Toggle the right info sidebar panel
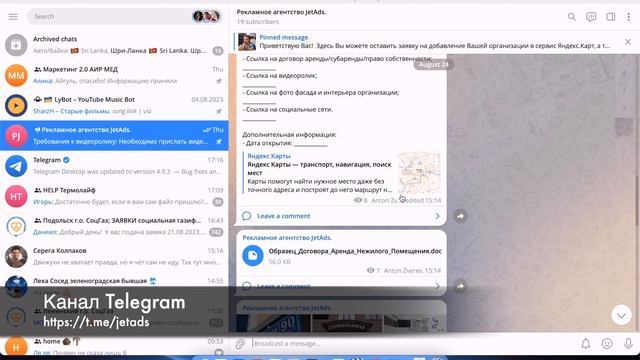This screenshot has height=360, width=640. 611,17
